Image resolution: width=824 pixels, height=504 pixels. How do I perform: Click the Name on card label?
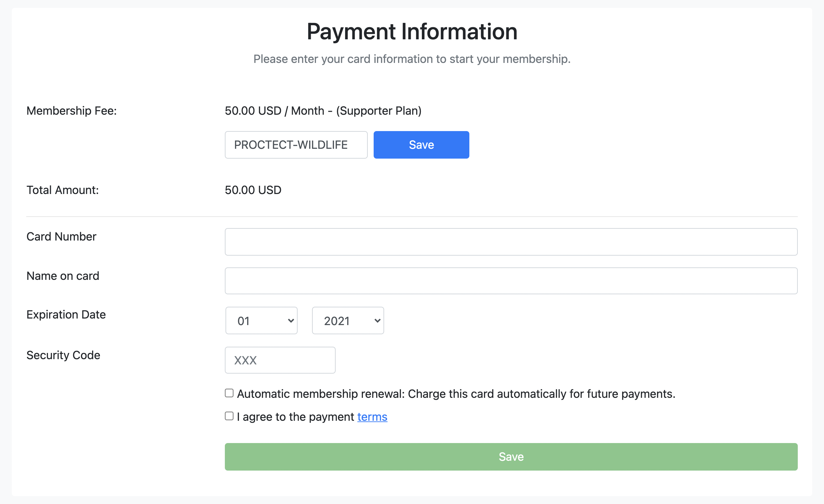point(63,276)
